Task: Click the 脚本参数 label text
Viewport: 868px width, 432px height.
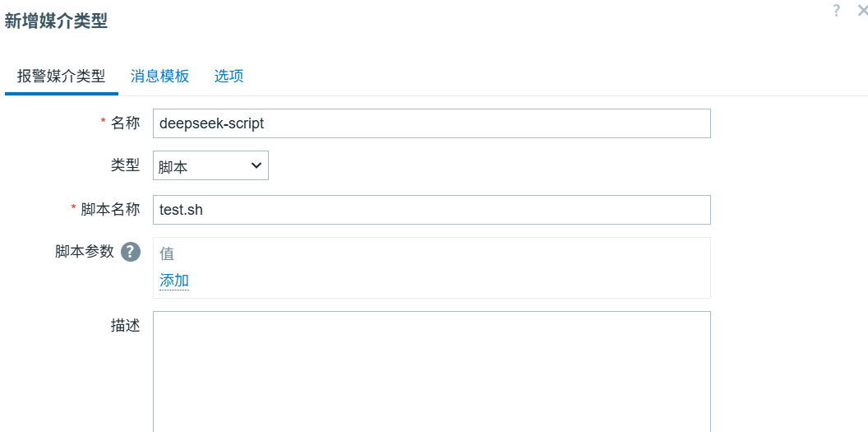Action: coord(85,252)
